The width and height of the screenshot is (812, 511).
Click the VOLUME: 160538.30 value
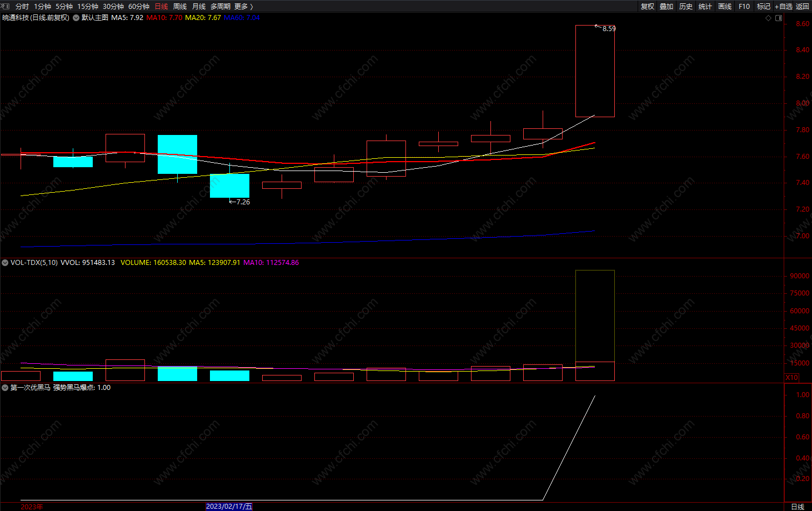(153, 263)
